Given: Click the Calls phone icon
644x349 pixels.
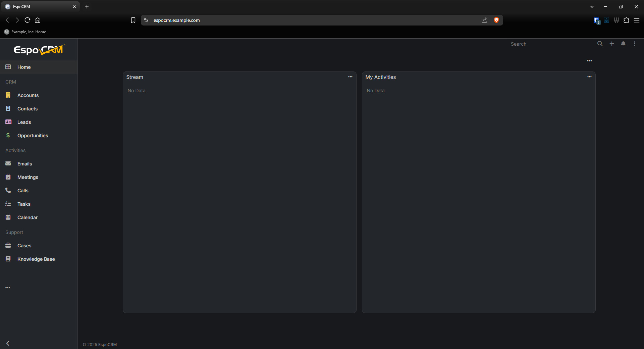Looking at the screenshot, I should [x=8, y=191].
